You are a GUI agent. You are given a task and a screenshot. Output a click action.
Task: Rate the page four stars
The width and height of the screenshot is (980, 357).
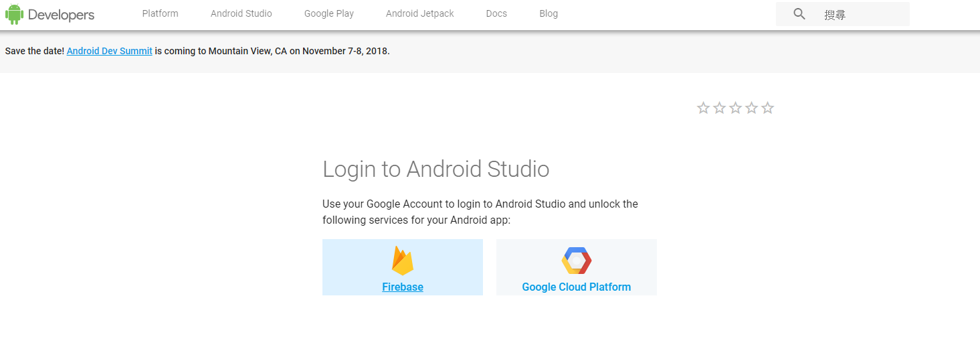(x=751, y=108)
